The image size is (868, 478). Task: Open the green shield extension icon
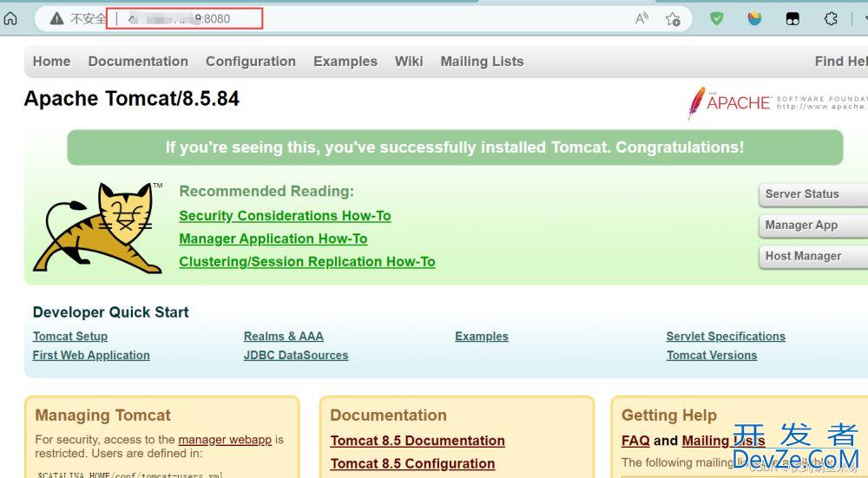point(716,19)
